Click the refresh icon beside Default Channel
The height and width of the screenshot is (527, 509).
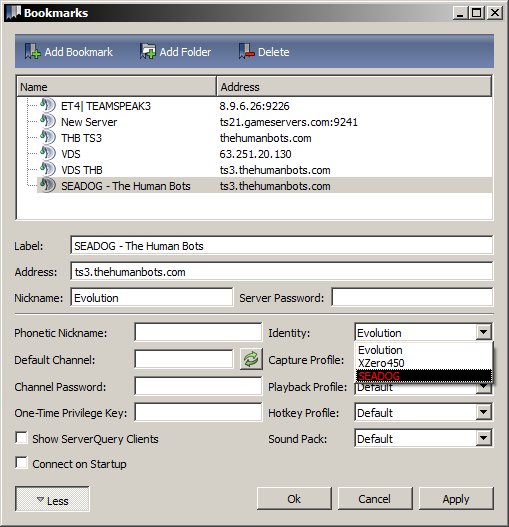(x=251, y=359)
